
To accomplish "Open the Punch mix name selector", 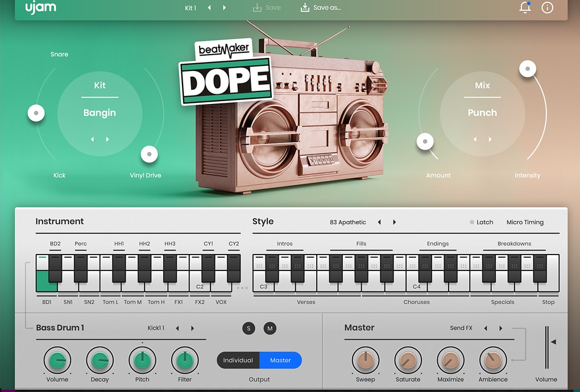I will click(482, 112).
